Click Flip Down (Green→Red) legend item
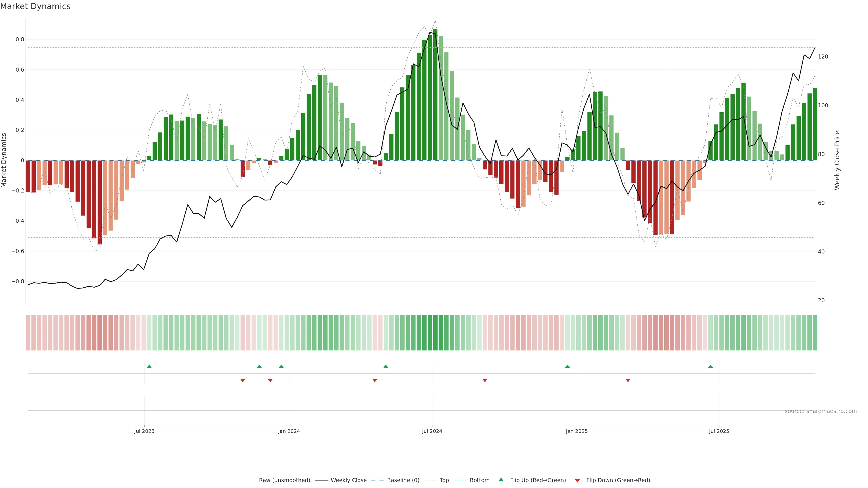This screenshot has width=868, height=488. 618,480
